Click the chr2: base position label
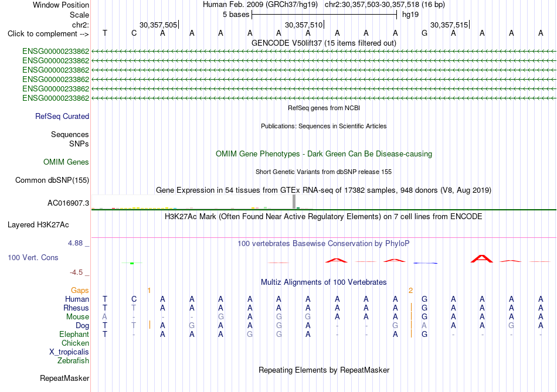The height and width of the screenshot is (392, 557). [80, 25]
